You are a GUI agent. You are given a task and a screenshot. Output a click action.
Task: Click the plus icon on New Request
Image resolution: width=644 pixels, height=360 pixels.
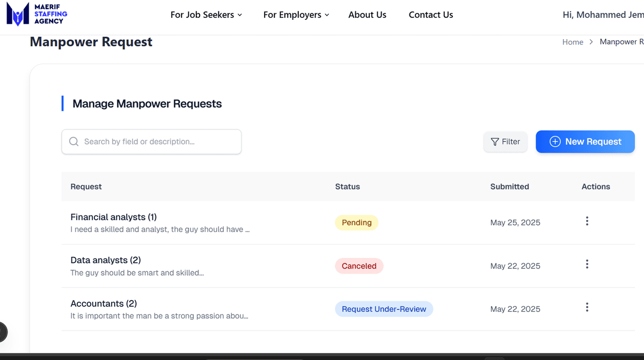(x=555, y=142)
